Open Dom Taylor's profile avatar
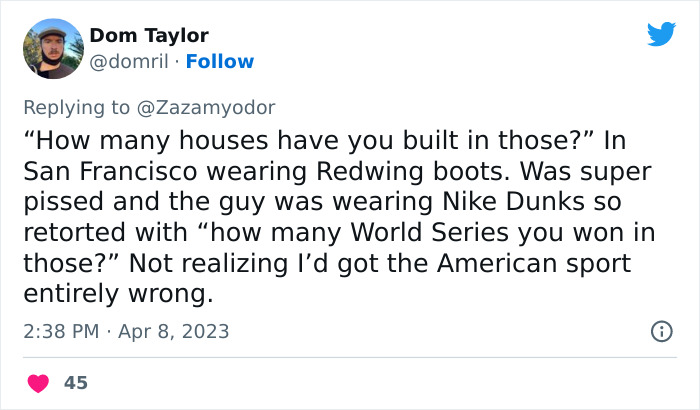 (x=53, y=49)
